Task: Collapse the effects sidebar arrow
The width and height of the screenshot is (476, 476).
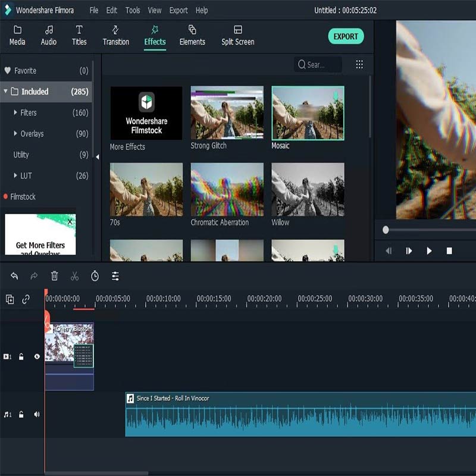Action: (x=98, y=157)
